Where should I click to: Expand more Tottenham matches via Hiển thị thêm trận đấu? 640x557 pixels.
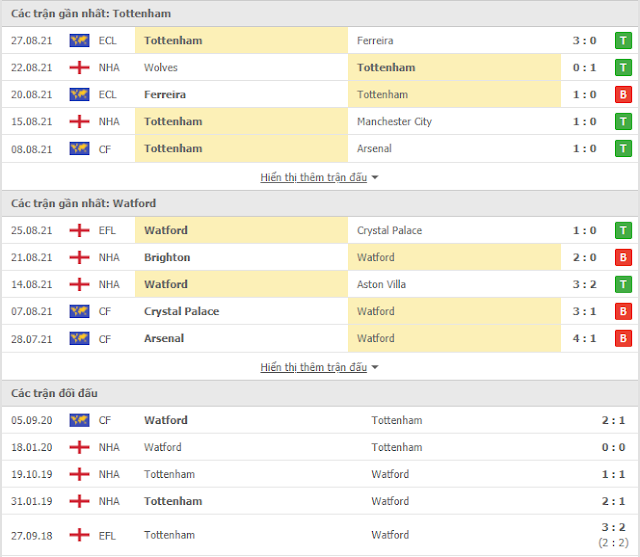click(313, 177)
